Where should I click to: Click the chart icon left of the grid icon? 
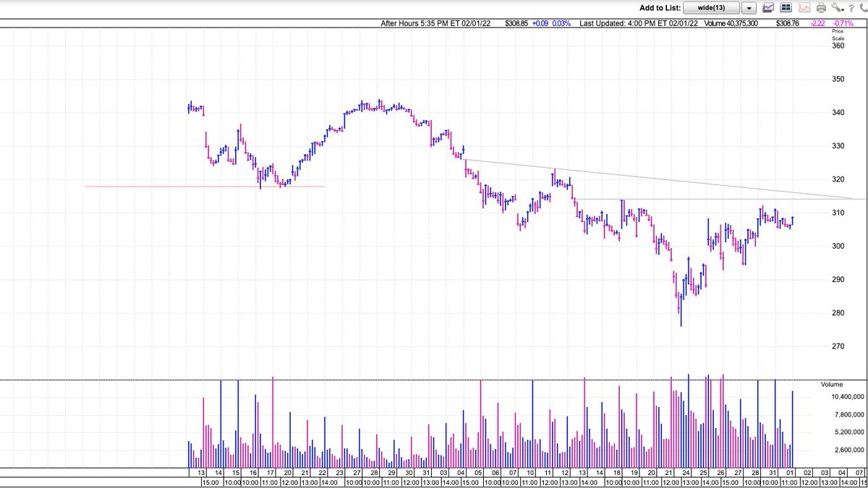768,7
